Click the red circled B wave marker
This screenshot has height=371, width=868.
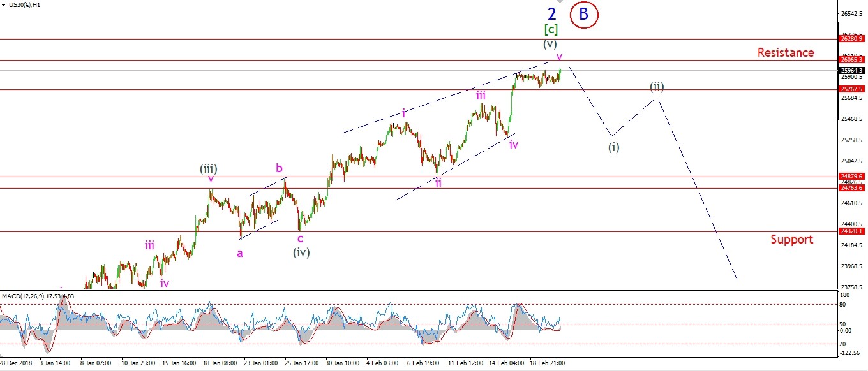[584, 14]
